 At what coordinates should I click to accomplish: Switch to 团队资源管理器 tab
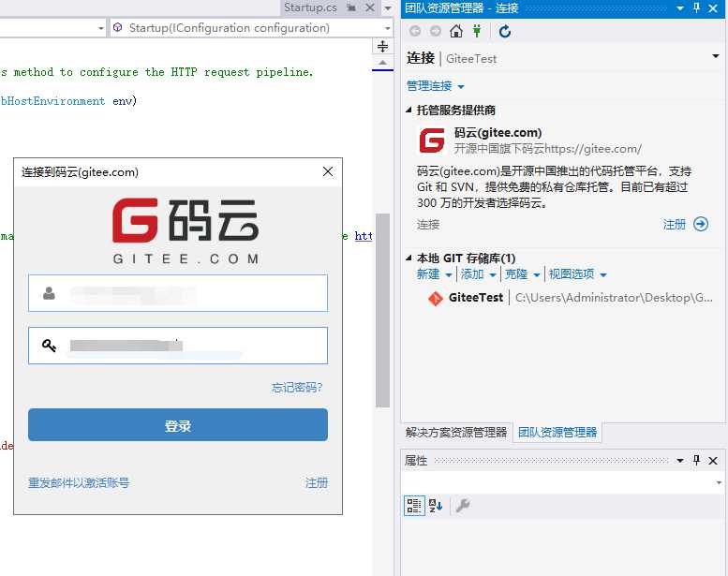557,432
